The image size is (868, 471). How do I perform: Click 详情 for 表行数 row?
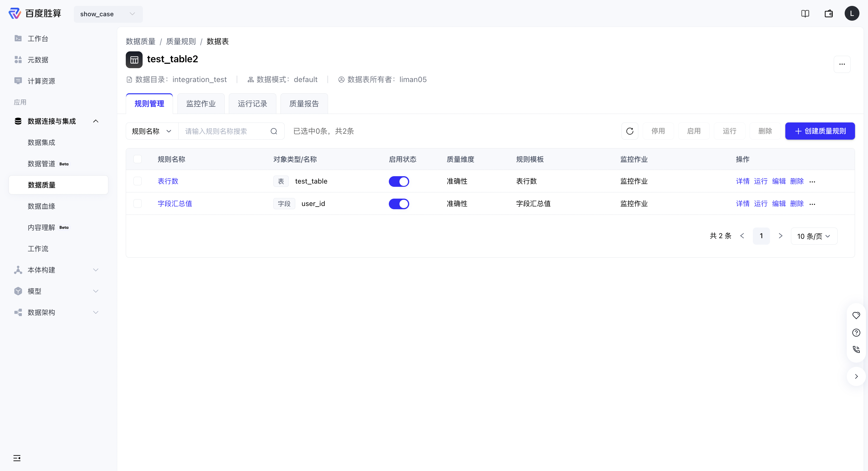(x=743, y=181)
